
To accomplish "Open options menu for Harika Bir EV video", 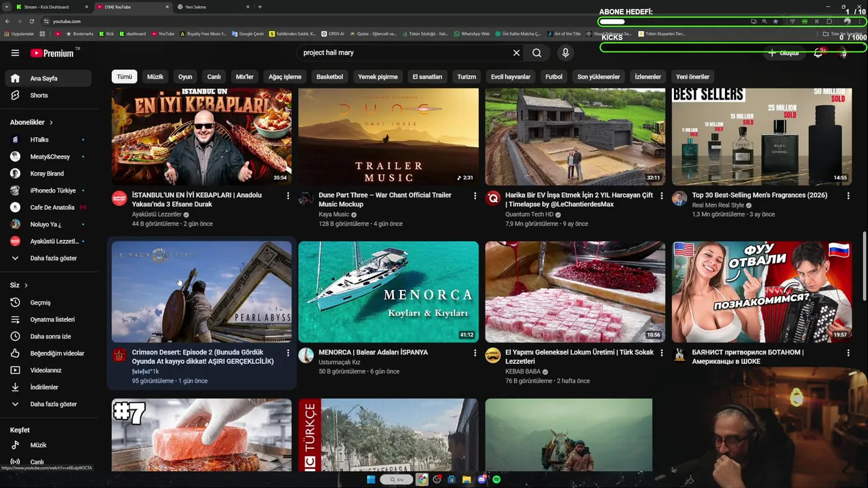I will click(x=662, y=196).
